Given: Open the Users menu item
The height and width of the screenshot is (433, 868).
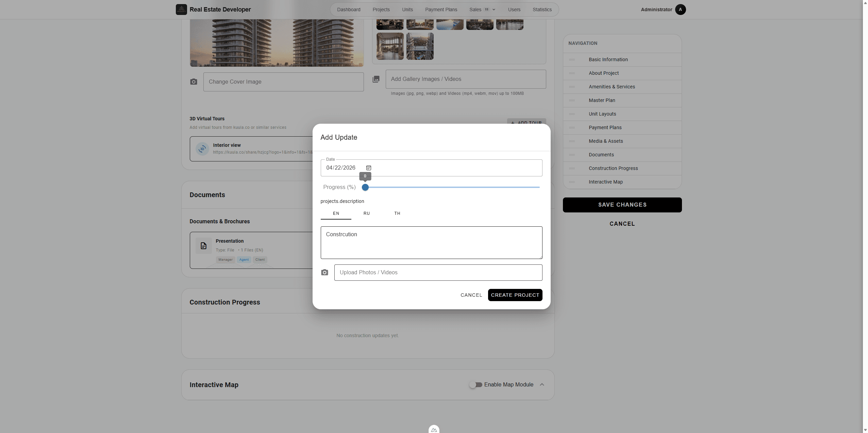Looking at the screenshot, I should click(514, 10).
